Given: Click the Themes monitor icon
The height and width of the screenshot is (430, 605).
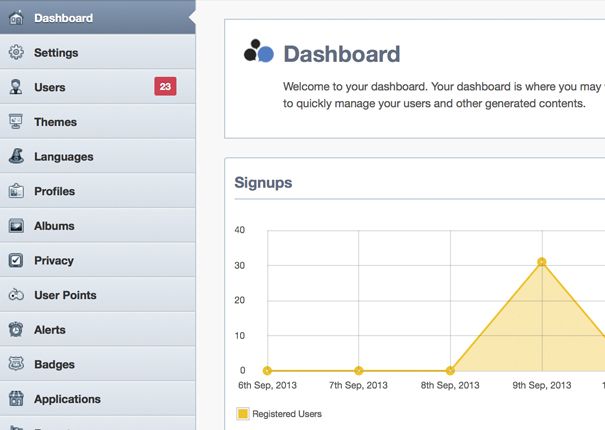Looking at the screenshot, I should [16, 122].
